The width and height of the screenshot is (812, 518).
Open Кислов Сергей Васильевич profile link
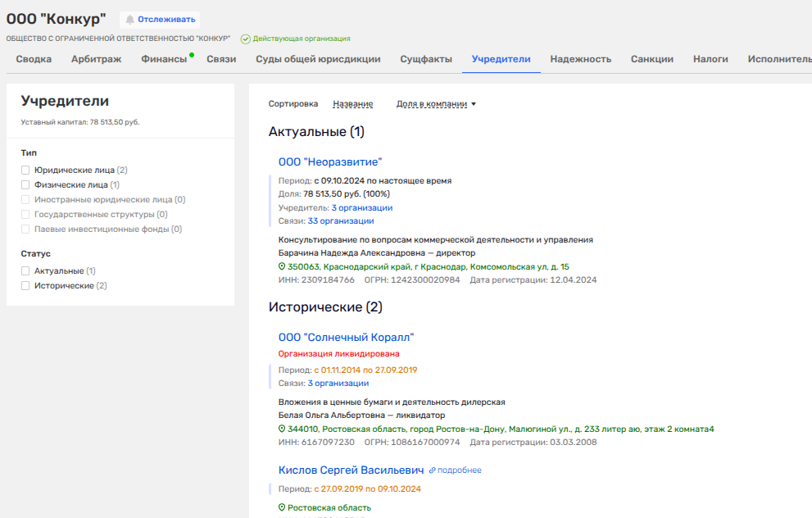click(x=351, y=470)
